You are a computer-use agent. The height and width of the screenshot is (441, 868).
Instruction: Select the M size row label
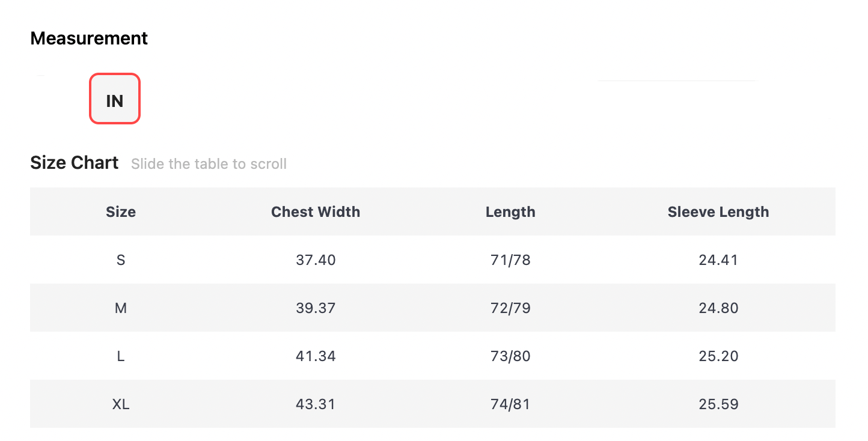[121, 308]
